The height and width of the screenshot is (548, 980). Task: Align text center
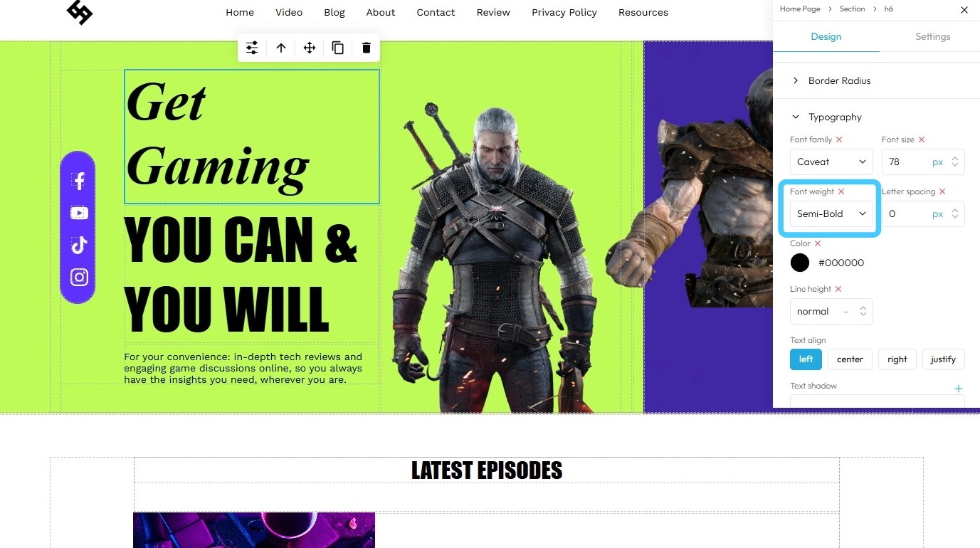(850, 359)
